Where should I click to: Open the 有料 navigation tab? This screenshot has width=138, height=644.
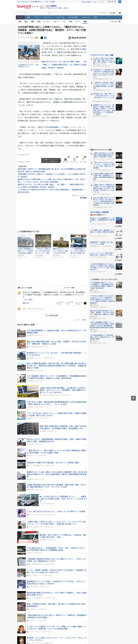point(95,17)
